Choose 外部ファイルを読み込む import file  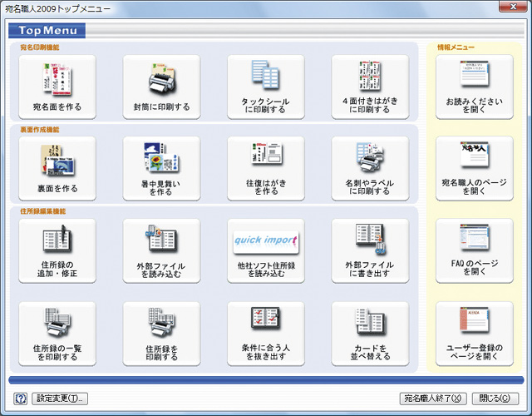[161, 250]
